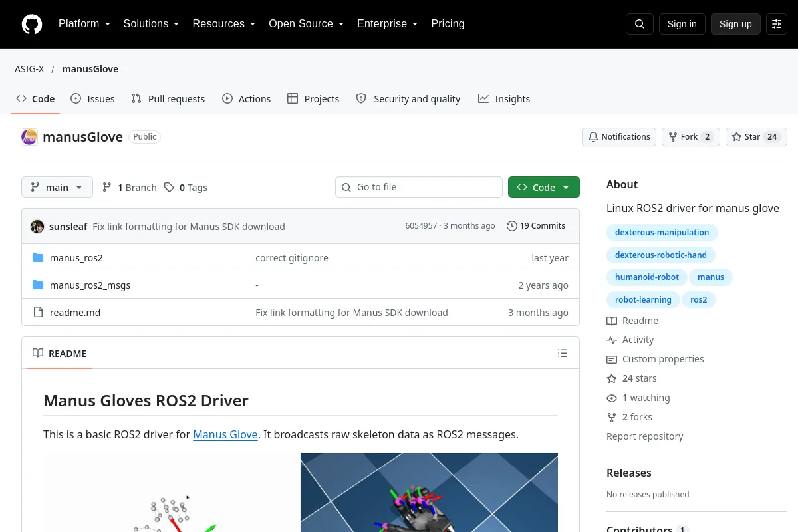Open the 'correct gitignore' commit message
The height and width of the screenshot is (532, 798).
[292, 258]
